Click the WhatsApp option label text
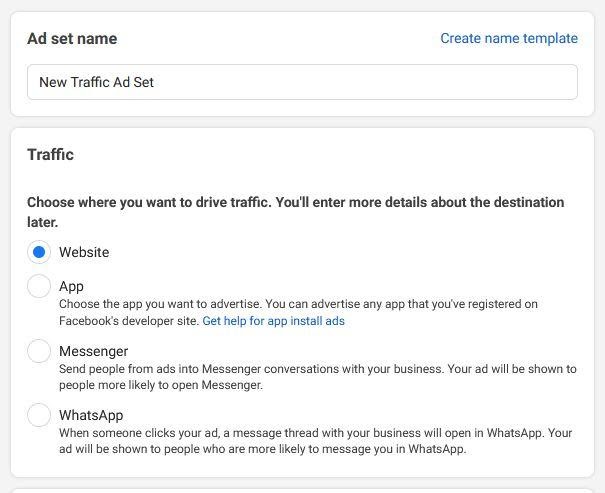Image resolution: width=605 pixels, height=493 pixels. tap(91, 415)
